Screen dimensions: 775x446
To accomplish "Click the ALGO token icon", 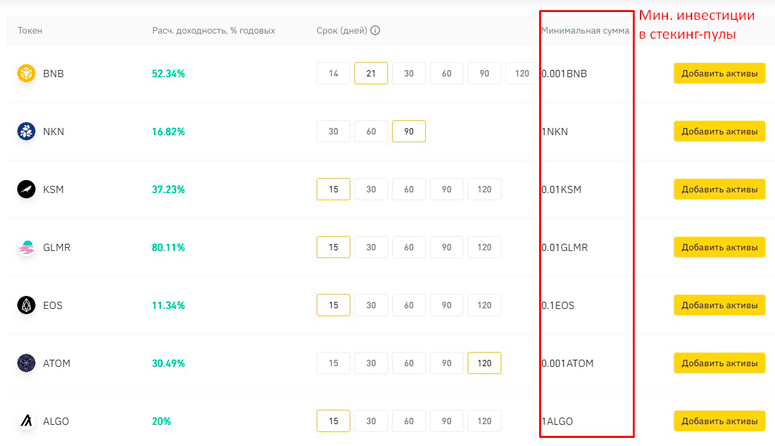I will coord(26,421).
